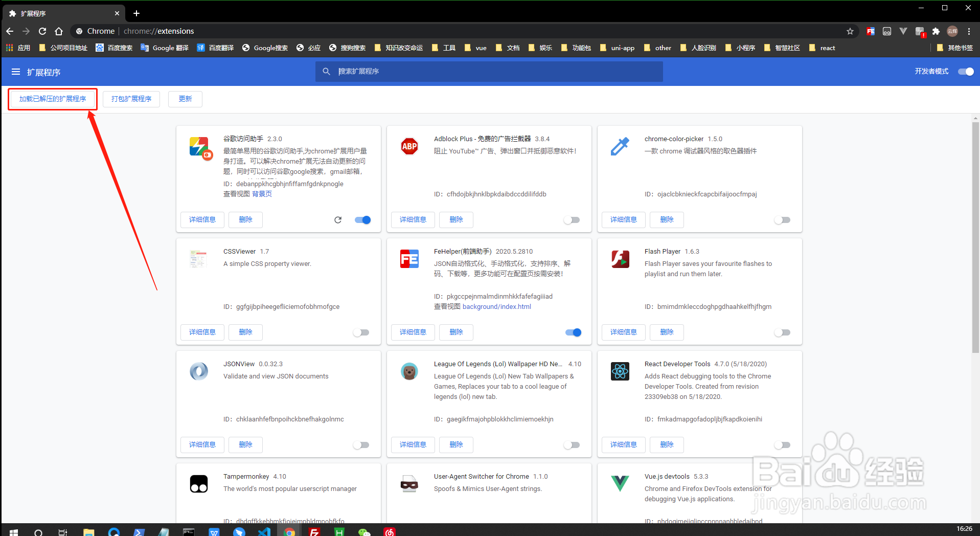Reload the 谷歌访问助手 extension
Screen dimensions: 980x536
(338, 220)
